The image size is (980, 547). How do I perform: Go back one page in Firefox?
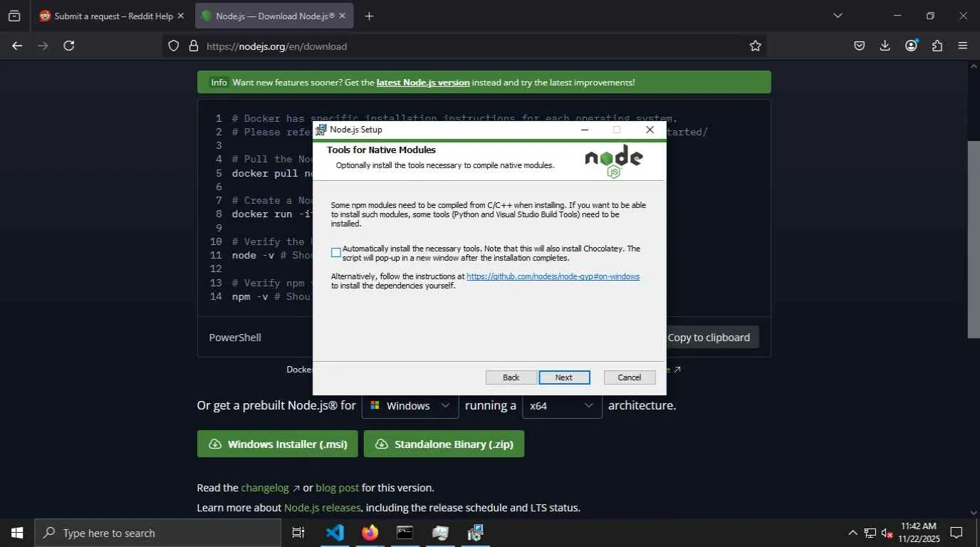click(17, 46)
